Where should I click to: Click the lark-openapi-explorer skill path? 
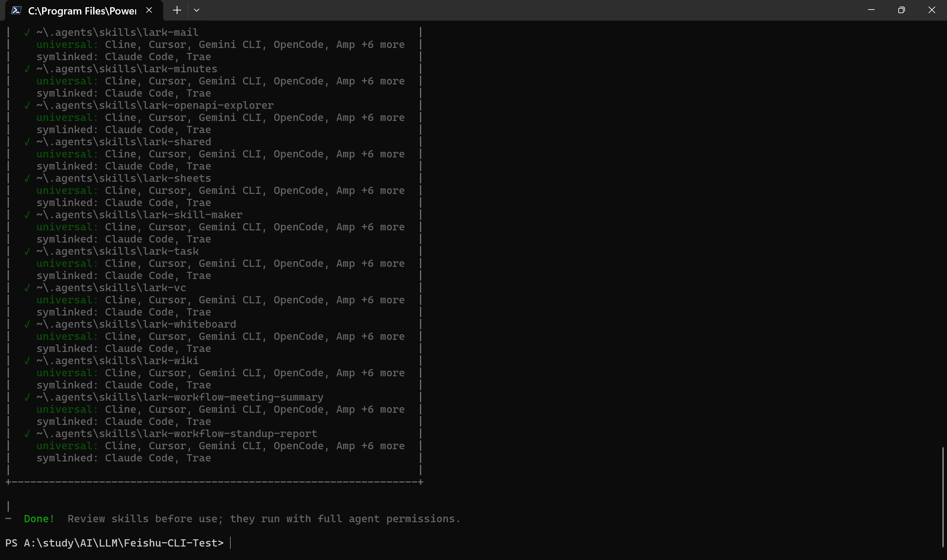pyautogui.click(x=155, y=105)
